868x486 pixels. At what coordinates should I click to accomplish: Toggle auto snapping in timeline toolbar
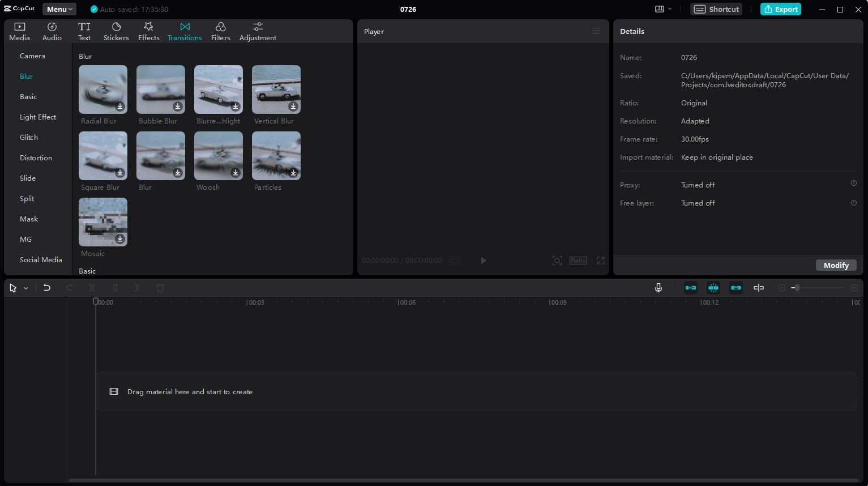click(x=713, y=288)
